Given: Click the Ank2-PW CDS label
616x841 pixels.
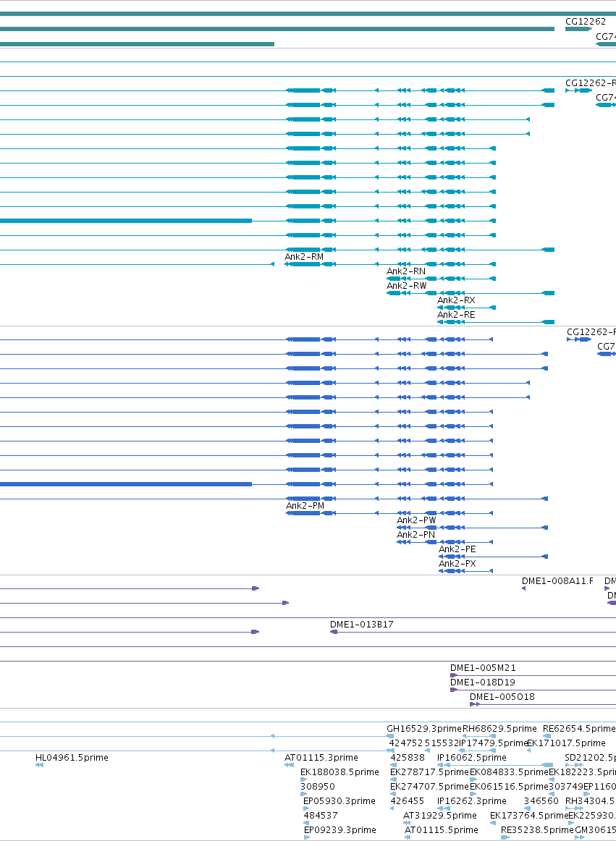Looking at the screenshot, I should [416, 520].
